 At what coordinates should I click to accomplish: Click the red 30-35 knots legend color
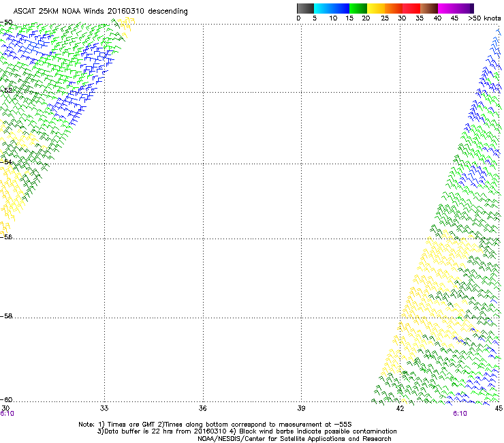411,8
